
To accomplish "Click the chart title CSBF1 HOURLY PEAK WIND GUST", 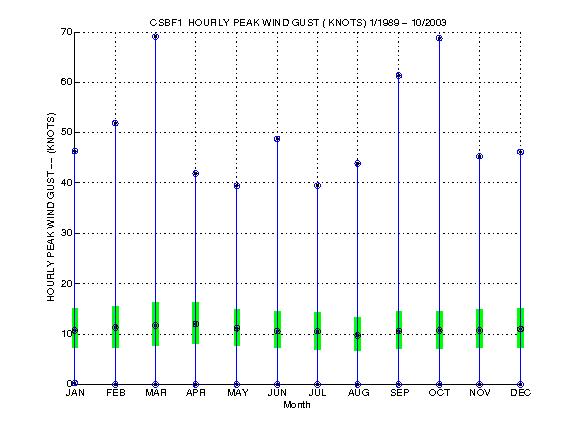I will coord(298,22).
